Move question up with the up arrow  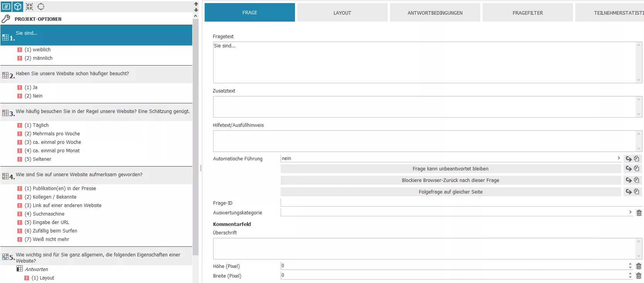(196, 4)
